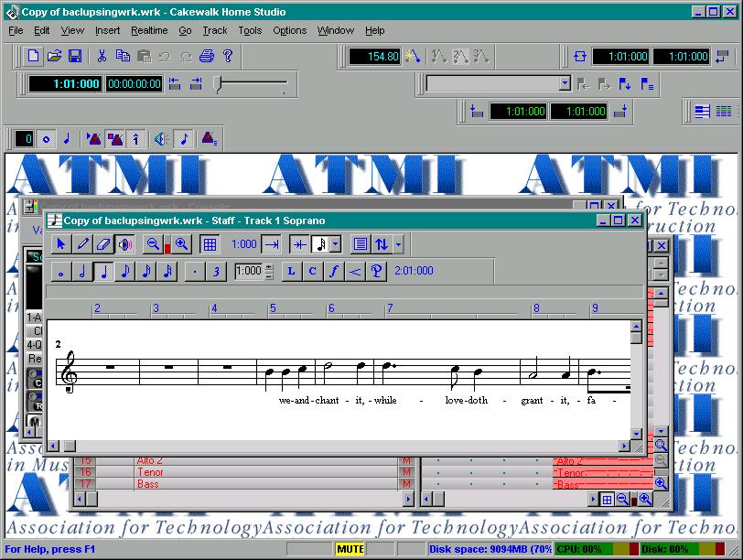The height and width of the screenshot is (560, 743).
Task: Click the SMPTE time display 00:00:00:00
Action: pos(135,84)
